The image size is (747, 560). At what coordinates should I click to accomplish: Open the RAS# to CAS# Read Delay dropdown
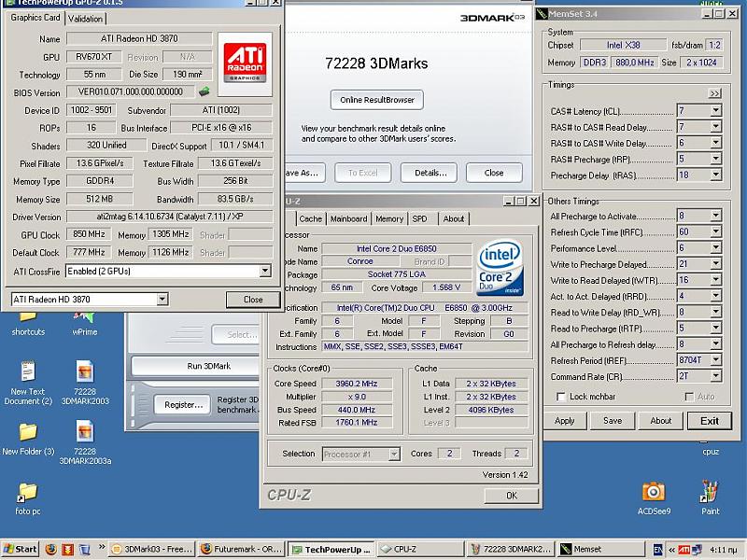(x=715, y=127)
